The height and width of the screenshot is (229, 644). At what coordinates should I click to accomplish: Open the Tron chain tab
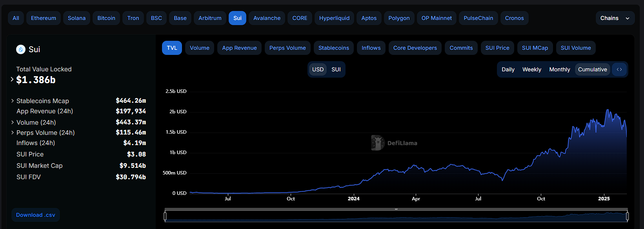(x=133, y=18)
